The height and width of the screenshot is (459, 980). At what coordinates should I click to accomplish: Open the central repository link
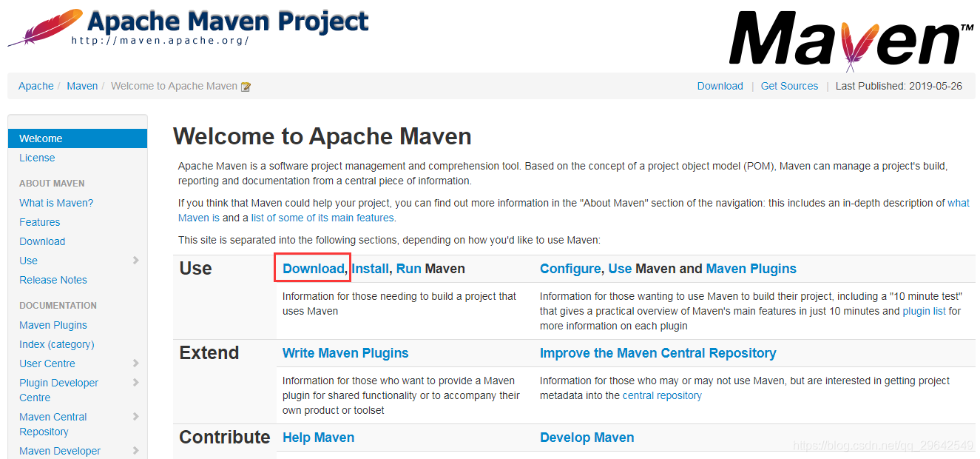click(662, 395)
